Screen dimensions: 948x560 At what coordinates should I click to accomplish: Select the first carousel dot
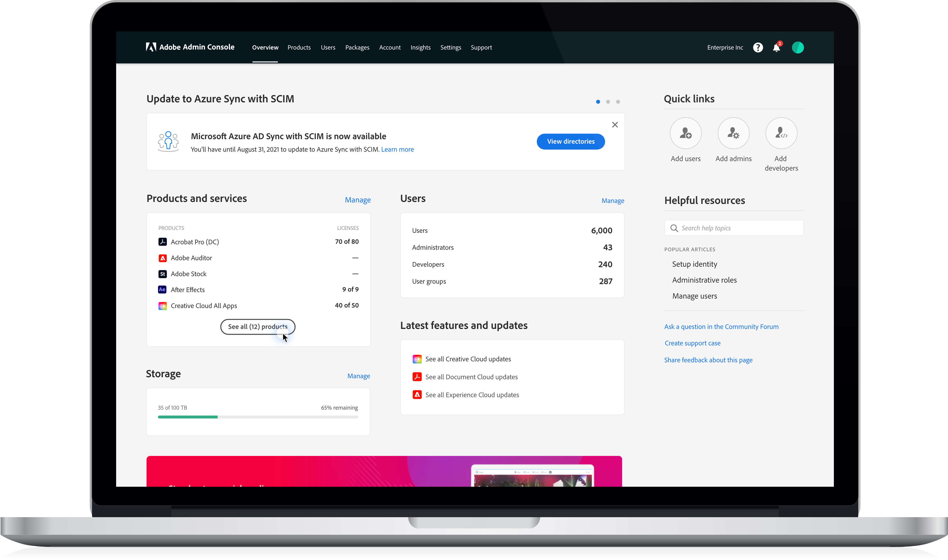[598, 102]
